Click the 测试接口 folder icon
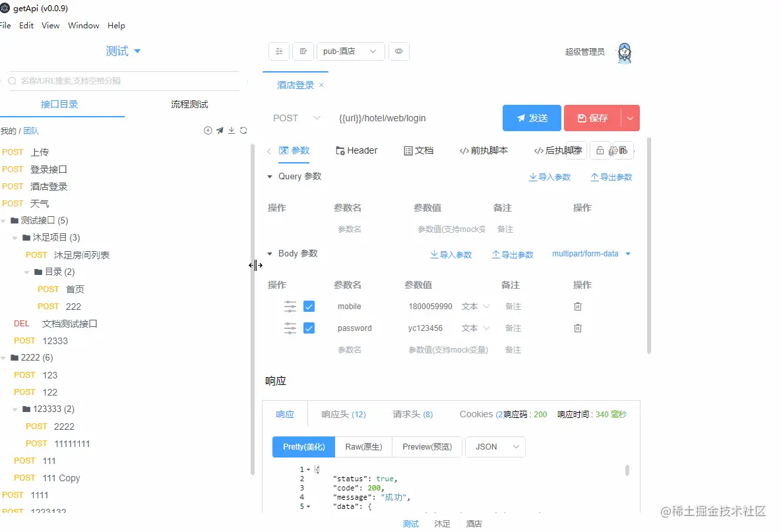This screenshot has height=532, width=781. [15, 220]
